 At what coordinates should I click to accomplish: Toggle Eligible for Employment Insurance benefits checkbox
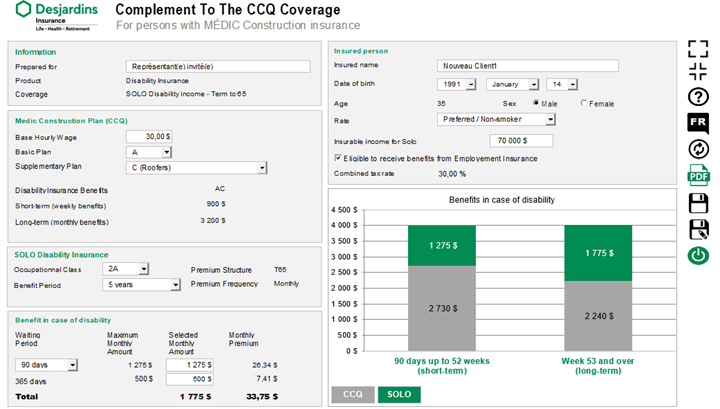338,158
